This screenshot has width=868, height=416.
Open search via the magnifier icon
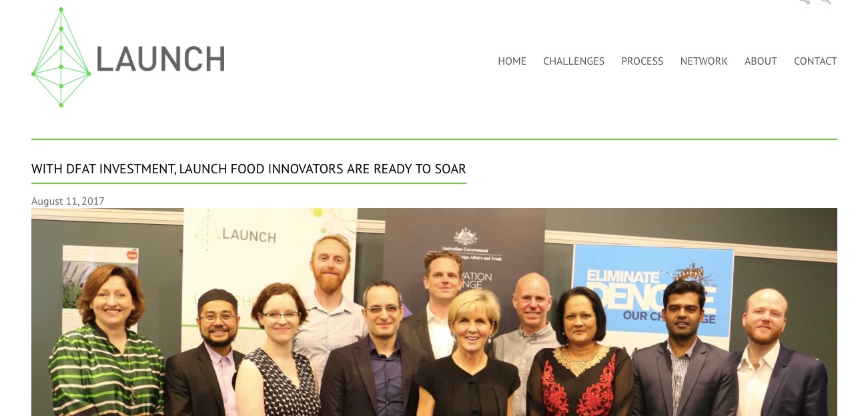point(826,2)
